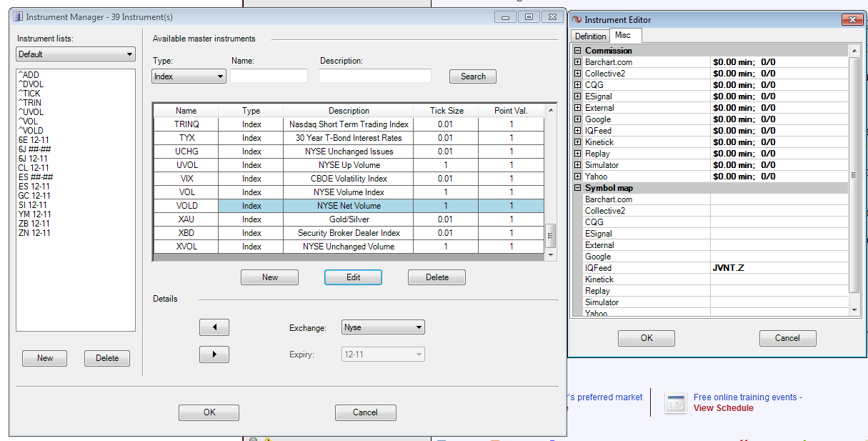Click the Instrument Editor vertical scrollbar thumb
The width and height of the screenshot is (868, 441).
(854, 174)
